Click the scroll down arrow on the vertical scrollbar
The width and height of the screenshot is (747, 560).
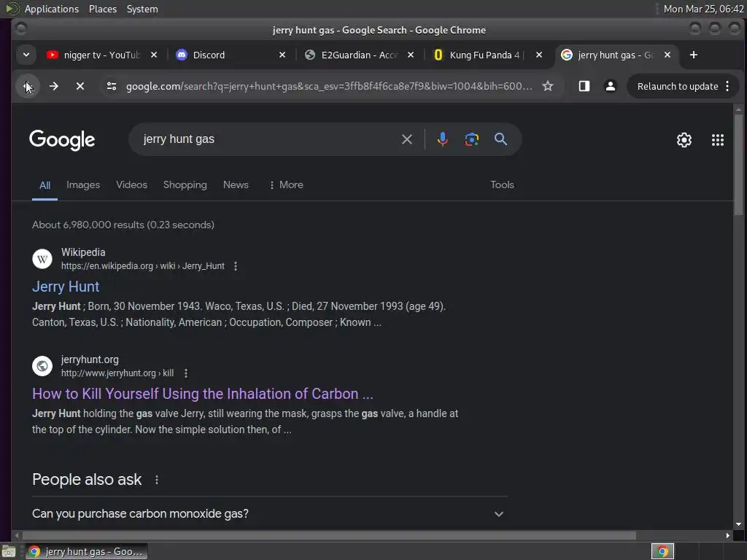(738, 524)
